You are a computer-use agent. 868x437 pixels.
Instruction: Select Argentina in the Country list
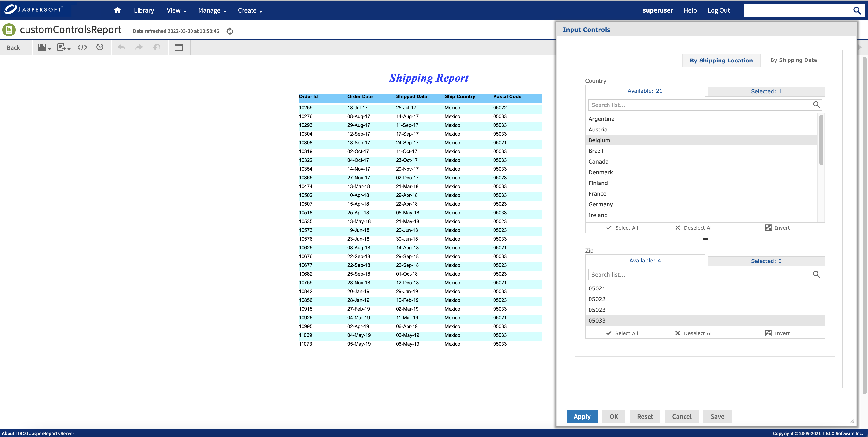[x=702, y=119]
